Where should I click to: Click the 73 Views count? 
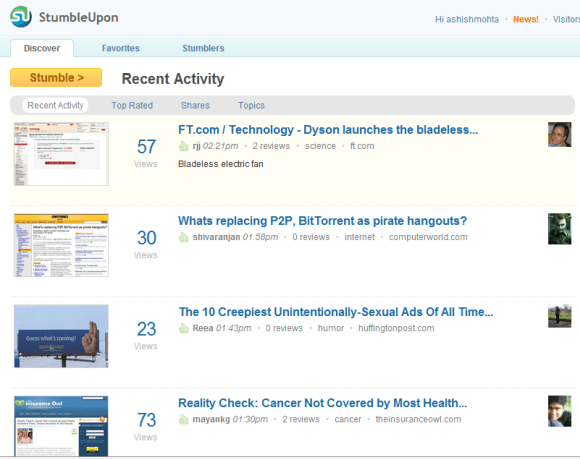click(146, 426)
